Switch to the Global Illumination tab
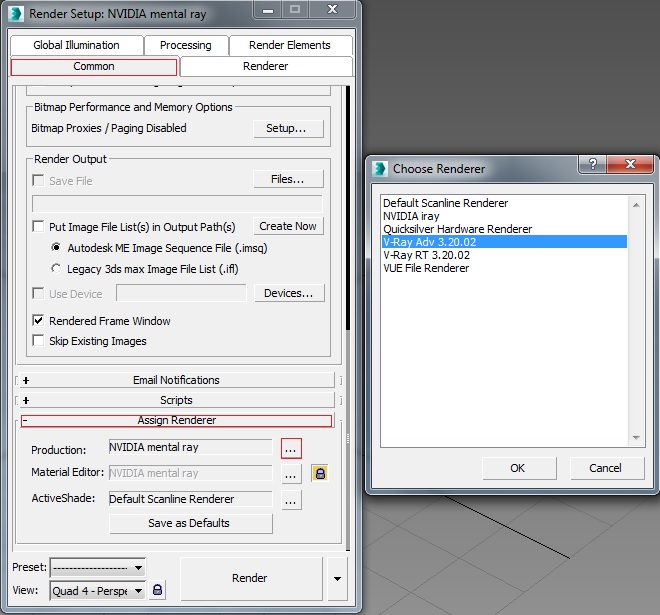This screenshot has height=615, width=660. coord(77,45)
